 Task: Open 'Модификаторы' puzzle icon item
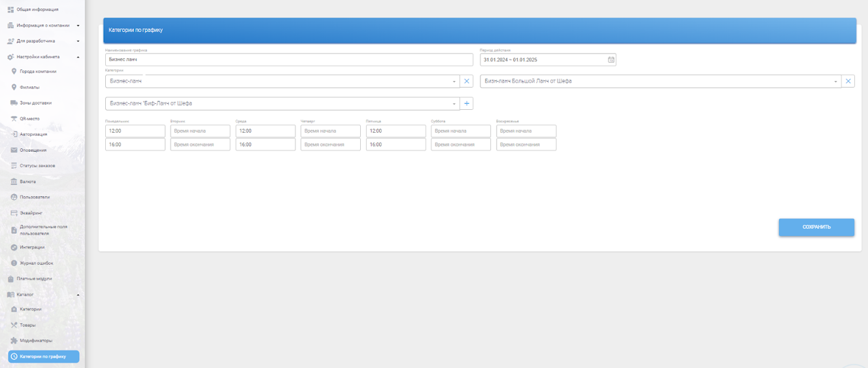pyautogui.click(x=35, y=341)
